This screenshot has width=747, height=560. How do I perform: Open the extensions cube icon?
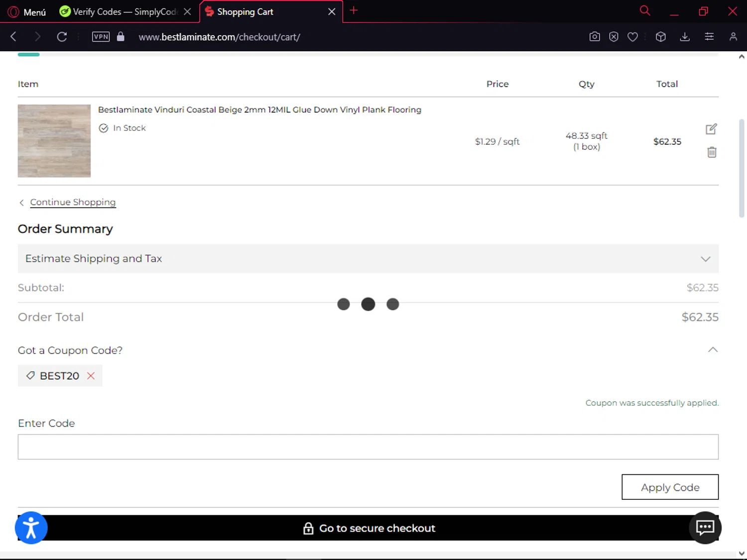(x=661, y=36)
